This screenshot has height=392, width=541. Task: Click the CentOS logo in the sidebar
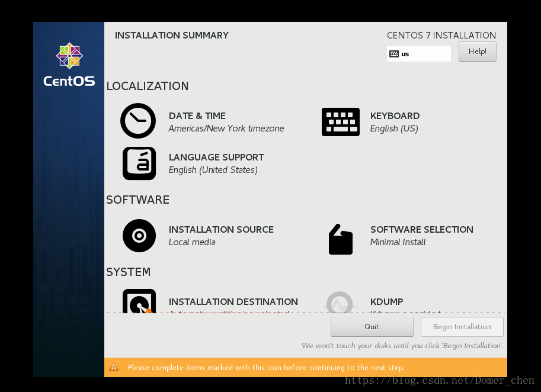(69, 65)
